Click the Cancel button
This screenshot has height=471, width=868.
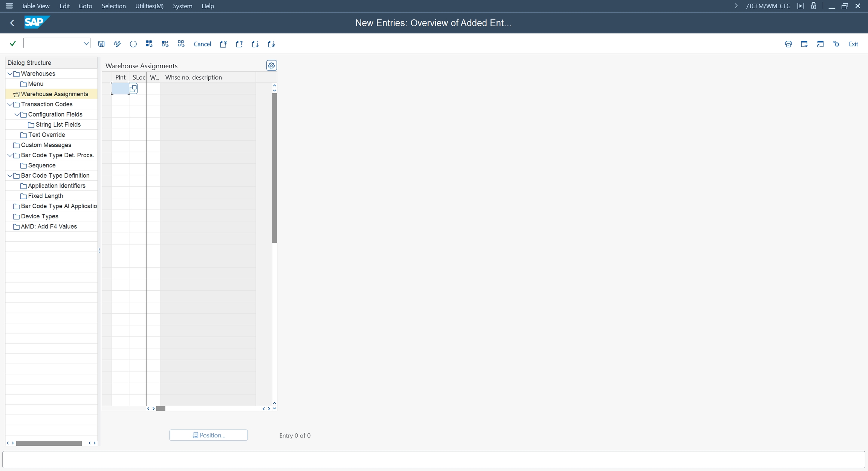202,44
